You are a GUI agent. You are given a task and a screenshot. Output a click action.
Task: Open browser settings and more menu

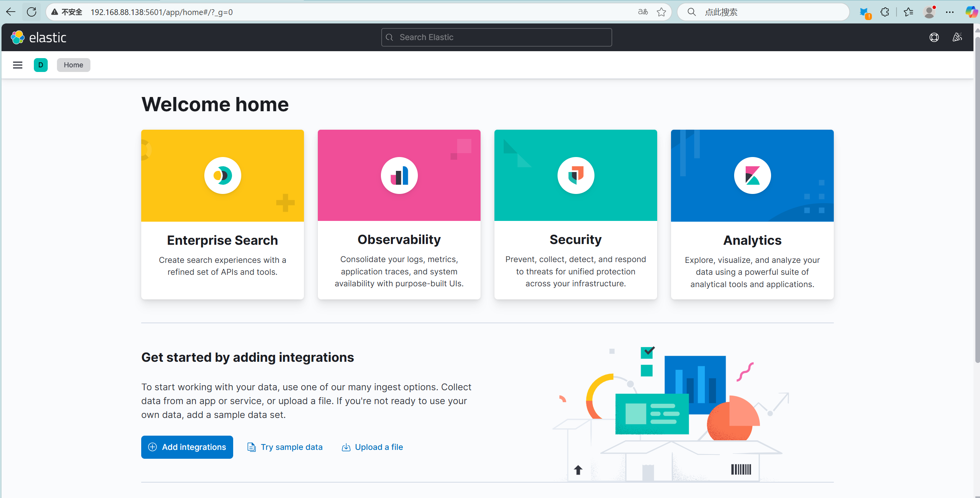[950, 12]
